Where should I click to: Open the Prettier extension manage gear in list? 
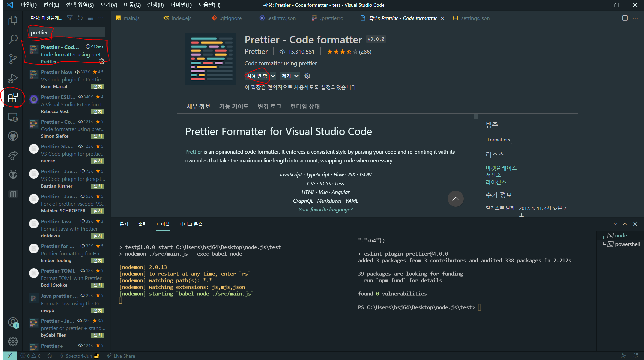pos(102,62)
